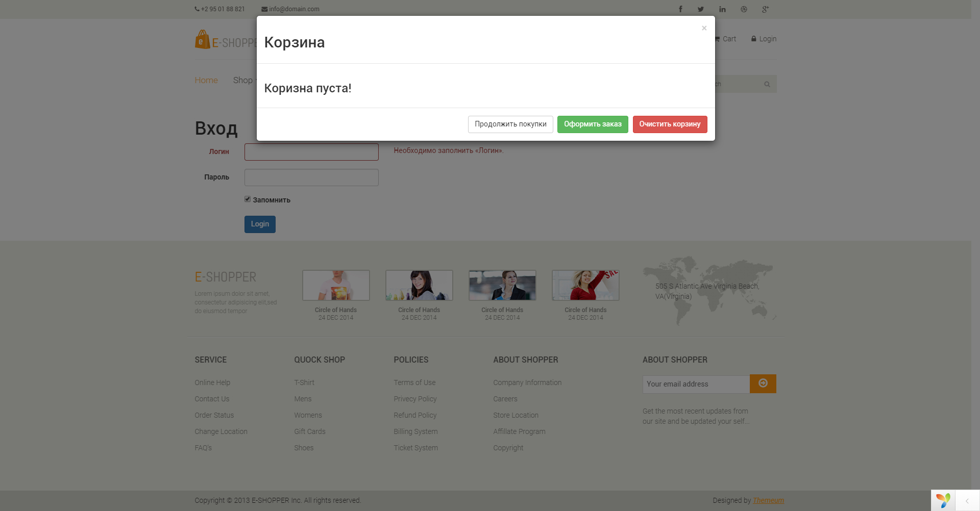
Task: Click the Twitter icon in top bar
Action: tap(701, 9)
